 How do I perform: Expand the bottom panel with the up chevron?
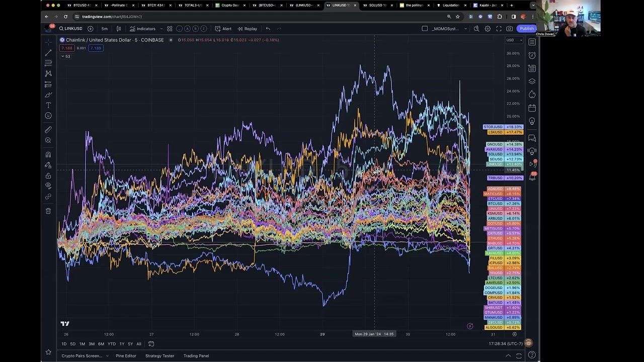508,356
